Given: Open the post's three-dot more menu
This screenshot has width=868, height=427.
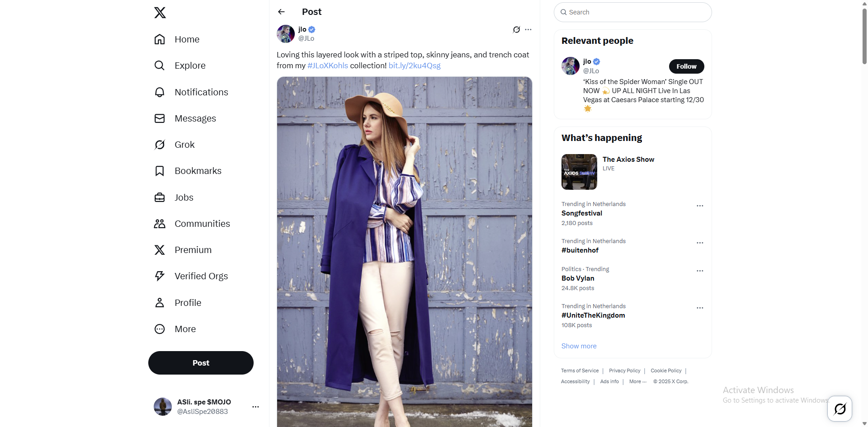Looking at the screenshot, I should point(528,30).
